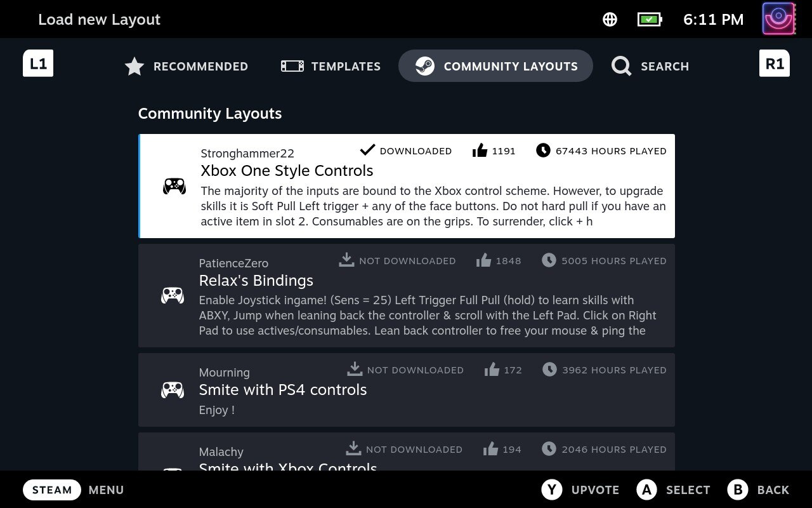Click the downloaded checkmark on Xbox One Style Controls
Image resolution: width=812 pixels, height=508 pixels.
click(x=367, y=150)
